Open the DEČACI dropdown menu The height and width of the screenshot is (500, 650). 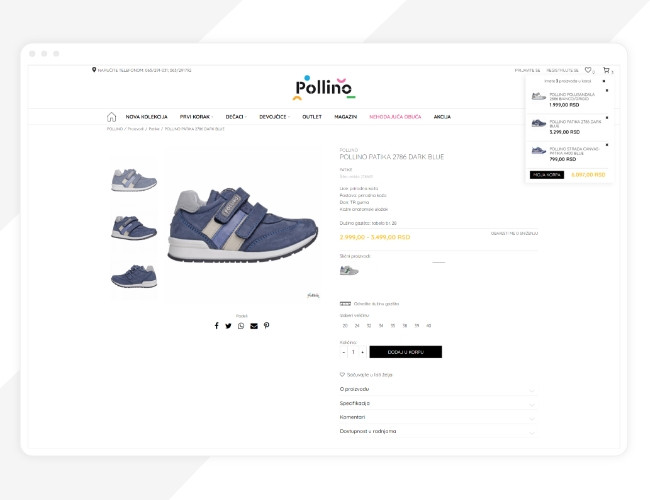(236, 117)
